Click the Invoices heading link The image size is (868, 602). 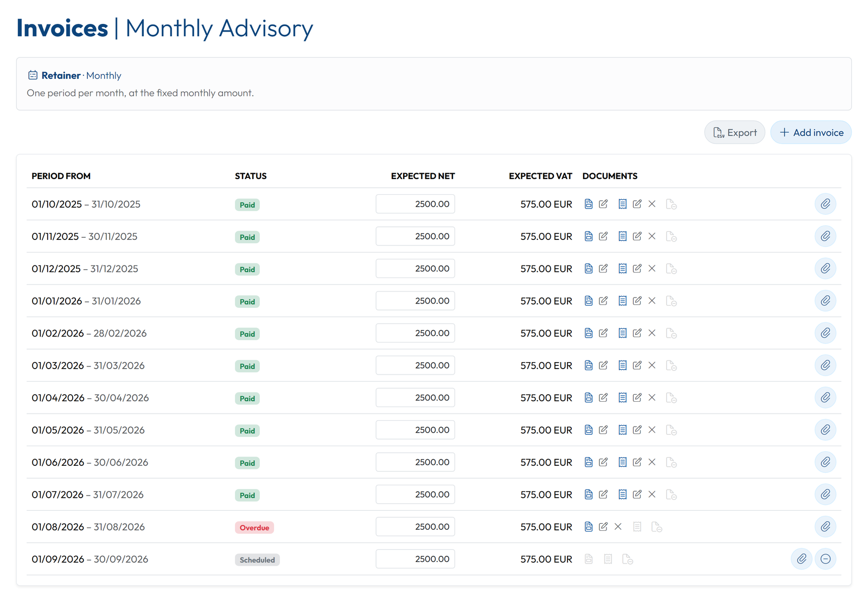(x=62, y=28)
